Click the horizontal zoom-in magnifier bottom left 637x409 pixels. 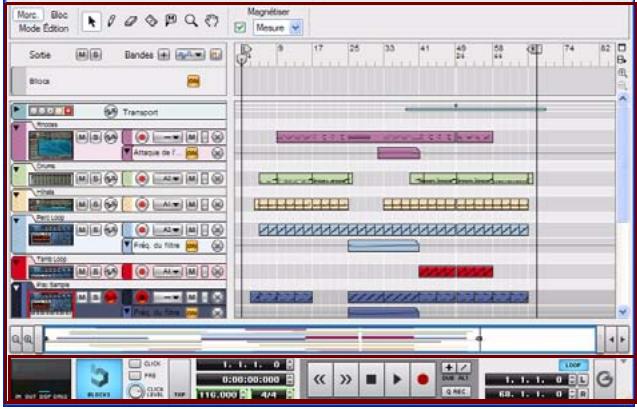point(28,338)
